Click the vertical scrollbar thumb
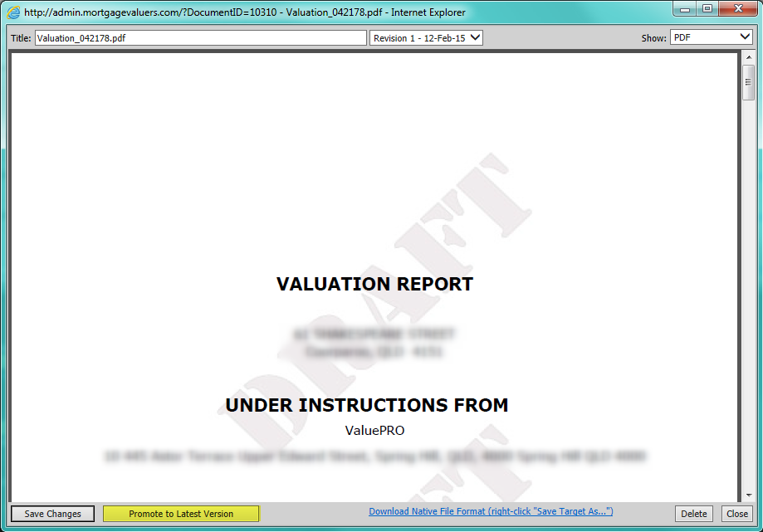 tap(748, 82)
